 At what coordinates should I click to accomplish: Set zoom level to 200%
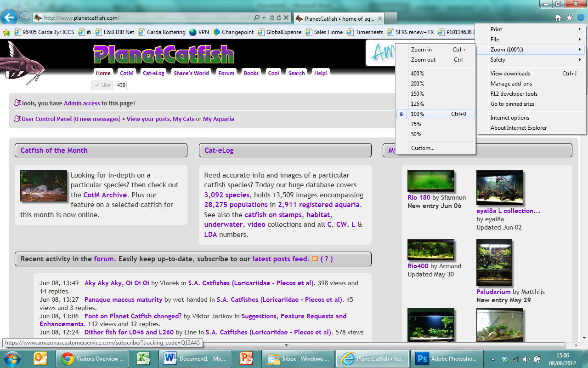[435, 84]
